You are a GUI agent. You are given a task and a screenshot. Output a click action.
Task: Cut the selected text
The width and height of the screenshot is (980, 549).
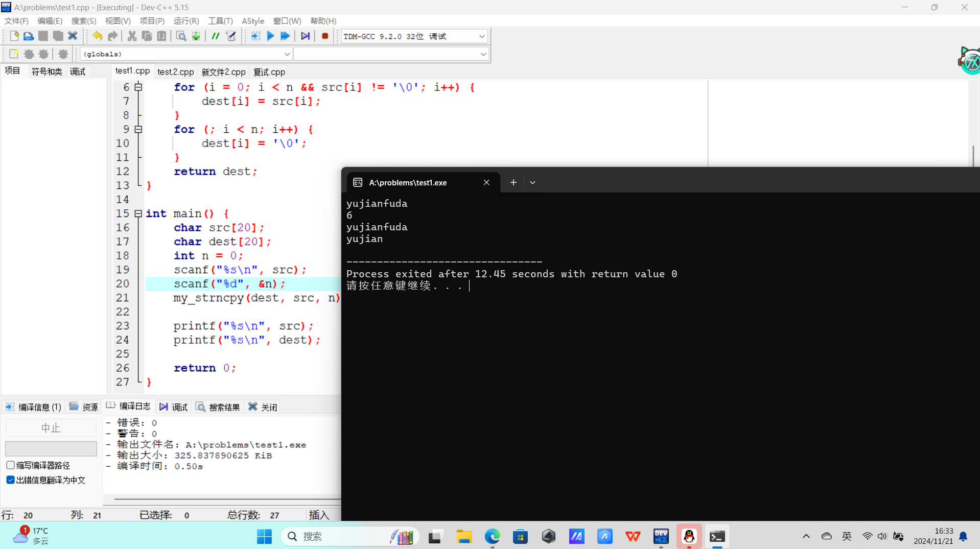pos(132,36)
